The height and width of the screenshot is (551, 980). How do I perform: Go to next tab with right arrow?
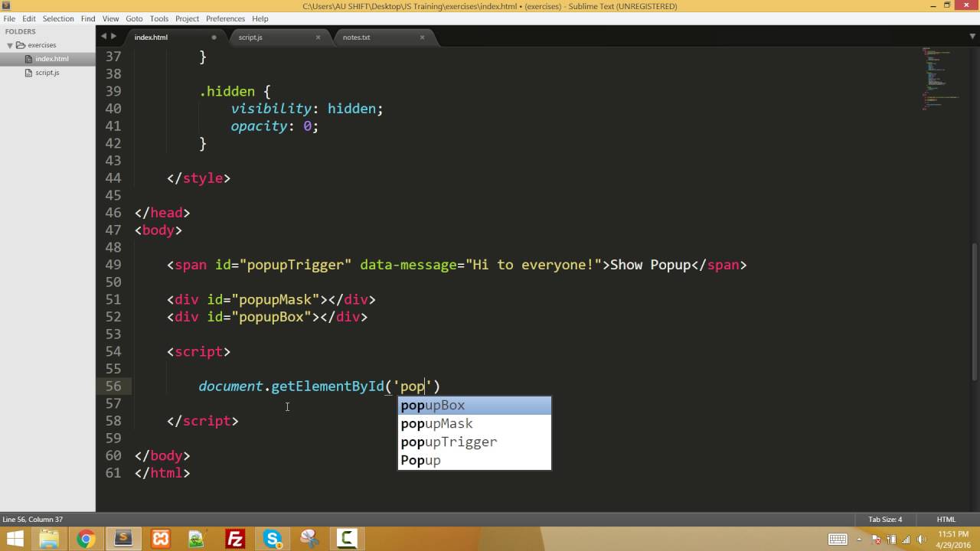114,36
